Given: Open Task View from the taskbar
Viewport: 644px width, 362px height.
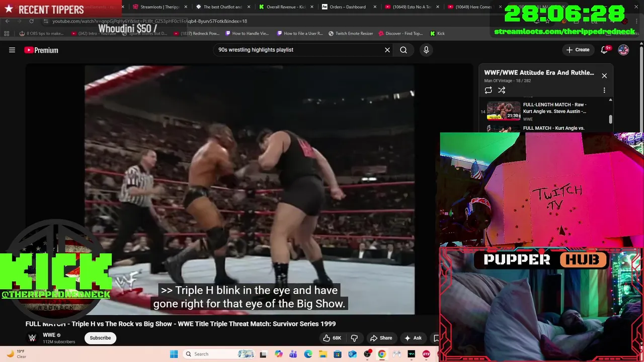Looking at the screenshot, I should pos(263,354).
